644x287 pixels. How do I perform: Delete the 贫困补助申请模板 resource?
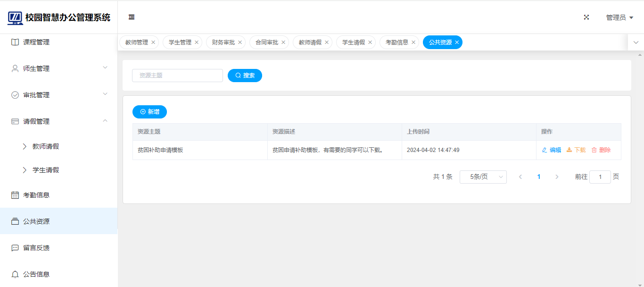(x=601, y=150)
